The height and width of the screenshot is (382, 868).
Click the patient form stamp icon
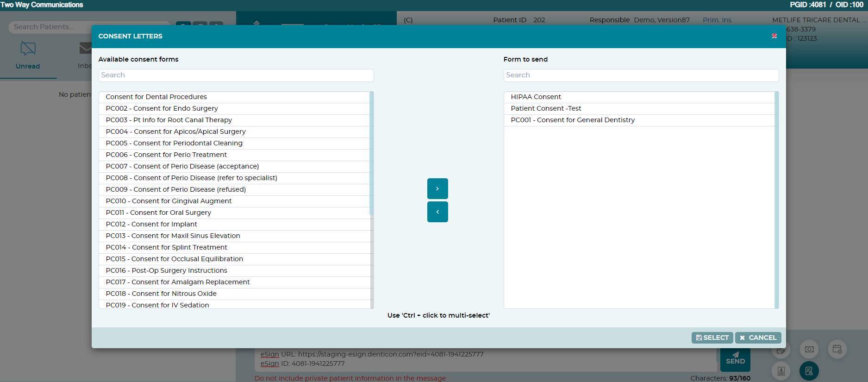click(781, 371)
